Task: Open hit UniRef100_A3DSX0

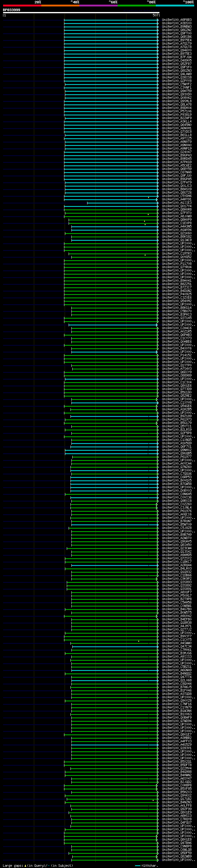Action: tap(177, 23)
